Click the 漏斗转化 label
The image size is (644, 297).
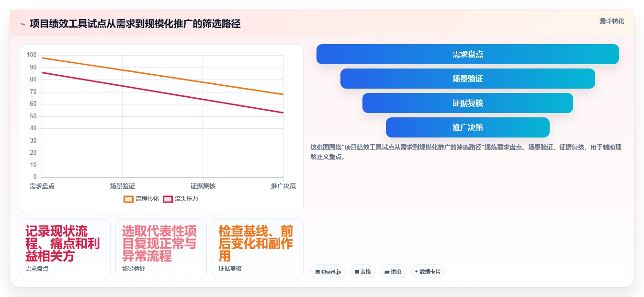[611, 21]
